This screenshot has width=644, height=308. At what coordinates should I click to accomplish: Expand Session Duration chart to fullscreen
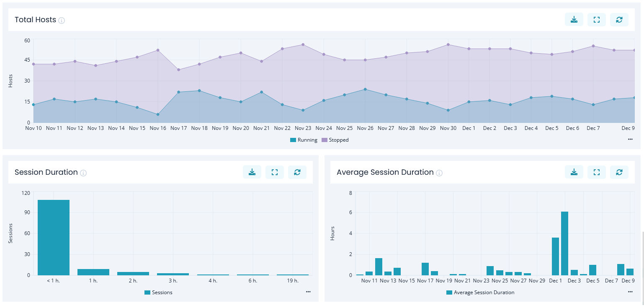tap(275, 172)
